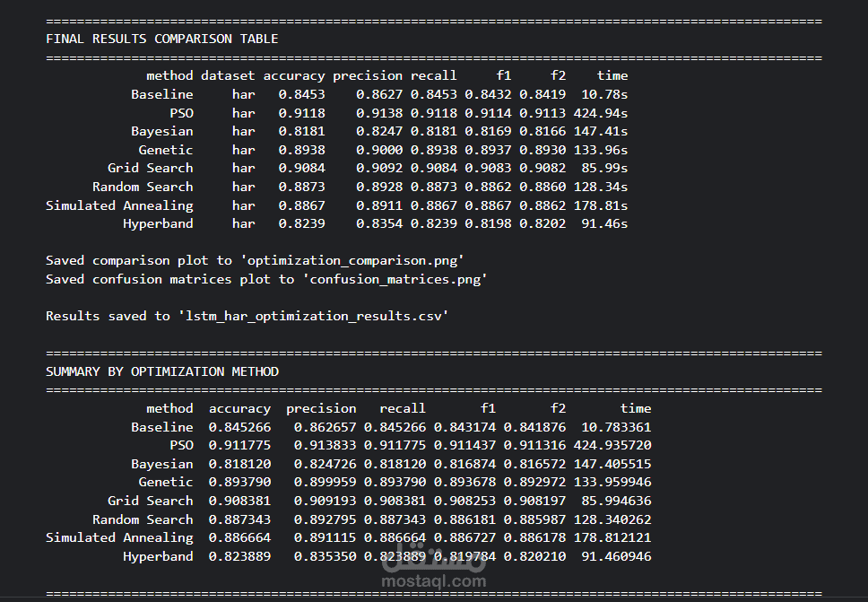
Task: Click the SUMMARY BY OPTIMIZATION METHOD heading
Action: [162, 371]
